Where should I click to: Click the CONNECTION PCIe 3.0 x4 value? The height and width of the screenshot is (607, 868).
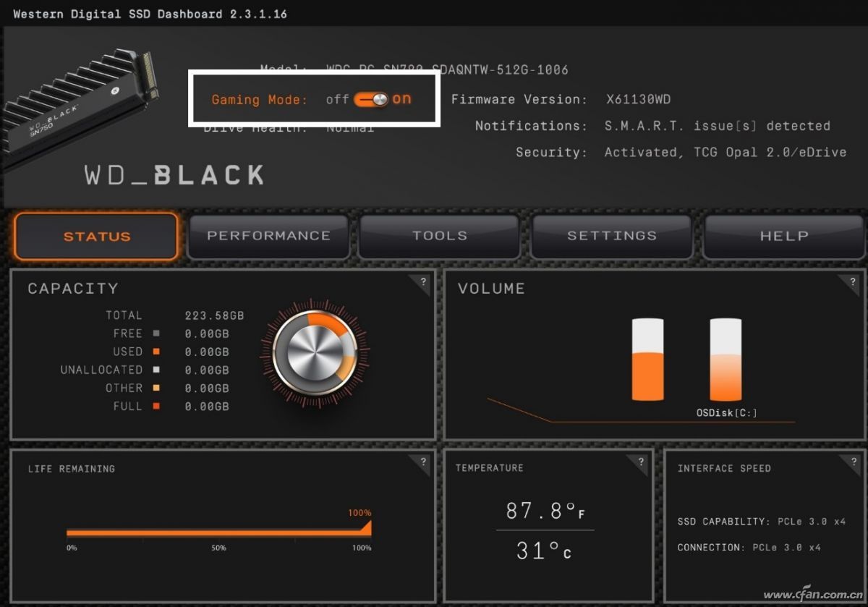coord(786,548)
